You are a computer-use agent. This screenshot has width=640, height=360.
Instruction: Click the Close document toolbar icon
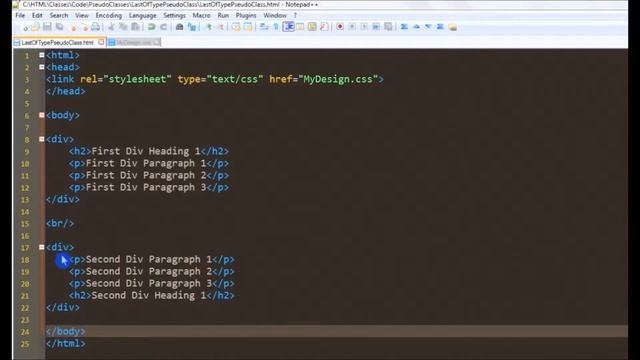click(74, 27)
